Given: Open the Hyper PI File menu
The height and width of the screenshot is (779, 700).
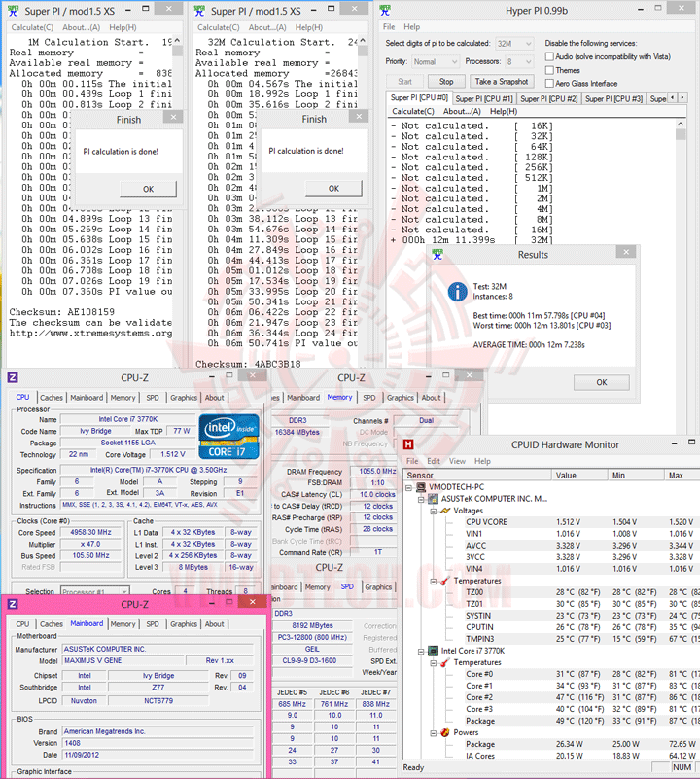Looking at the screenshot, I should pyautogui.click(x=389, y=27).
